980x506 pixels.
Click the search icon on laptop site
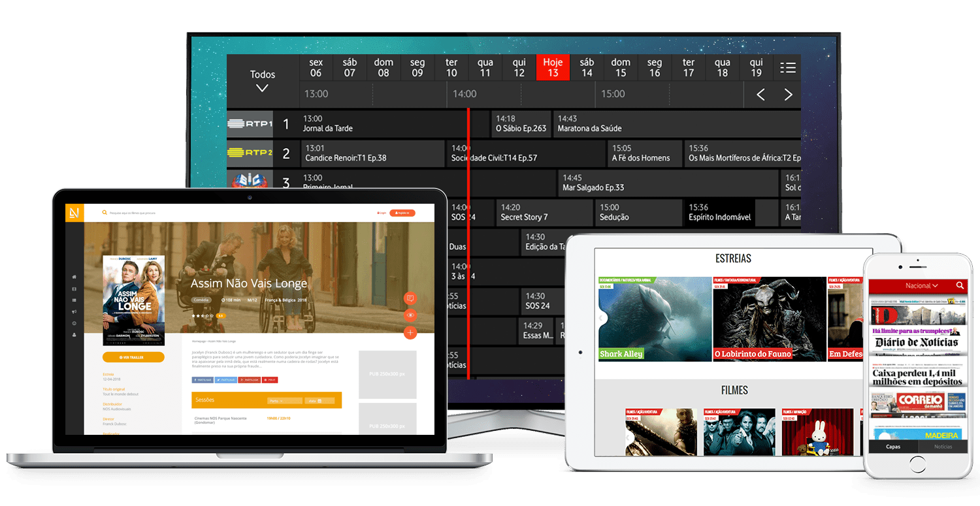click(x=105, y=212)
